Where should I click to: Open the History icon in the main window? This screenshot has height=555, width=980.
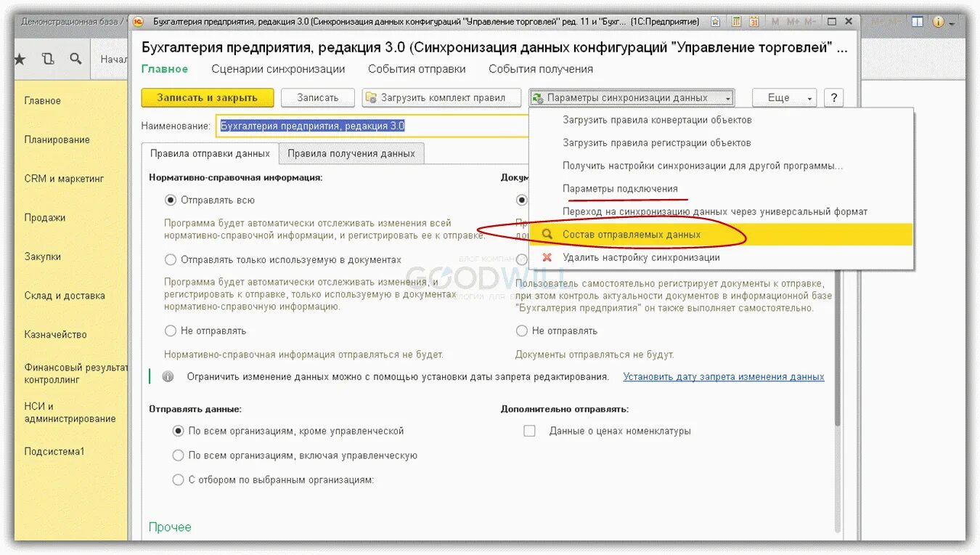pos(48,59)
